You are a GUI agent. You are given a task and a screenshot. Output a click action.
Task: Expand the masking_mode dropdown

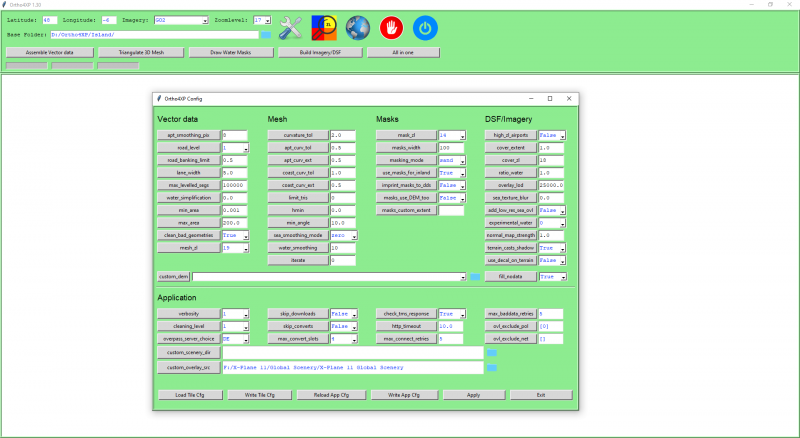[x=462, y=160]
